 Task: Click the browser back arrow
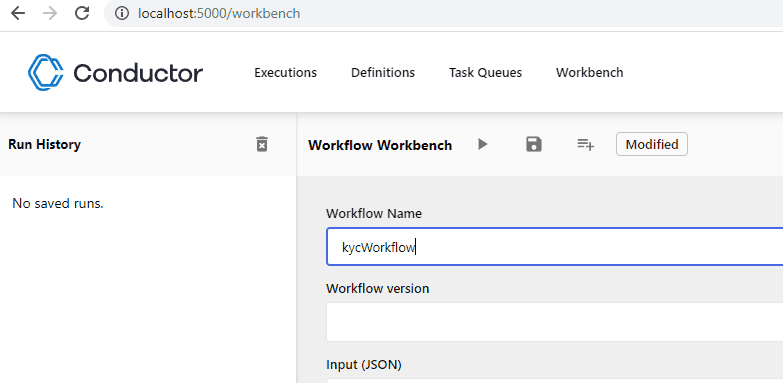[17, 13]
